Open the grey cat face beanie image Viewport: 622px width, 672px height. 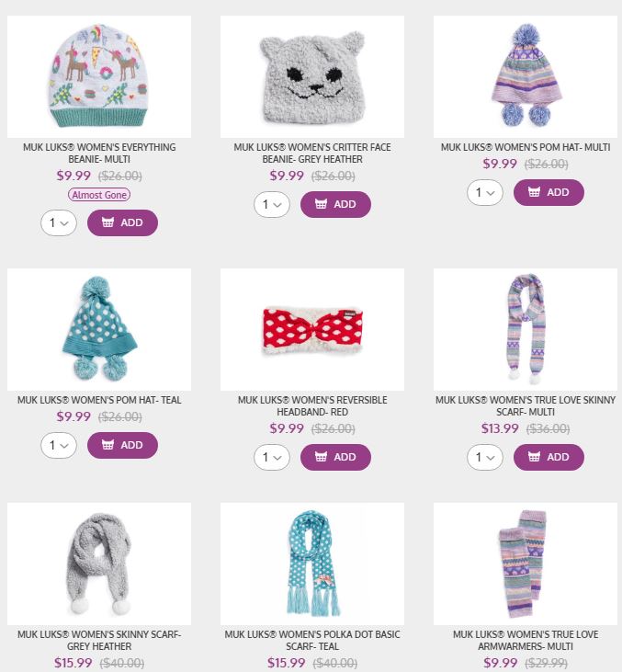(x=312, y=76)
